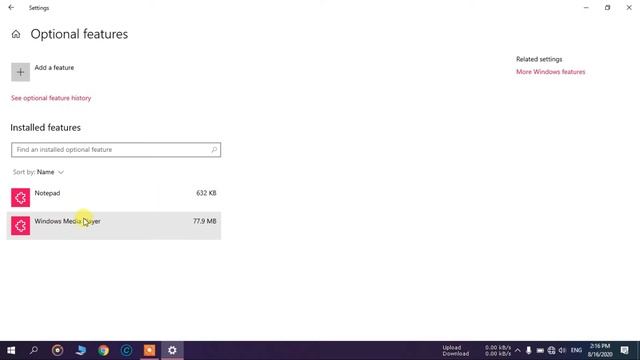Click the Add a feature label

(x=54, y=68)
